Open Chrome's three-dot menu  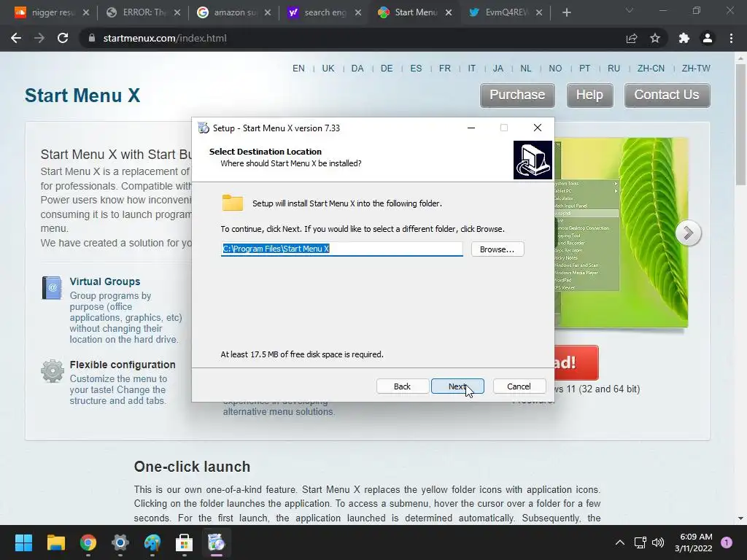point(731,38)
